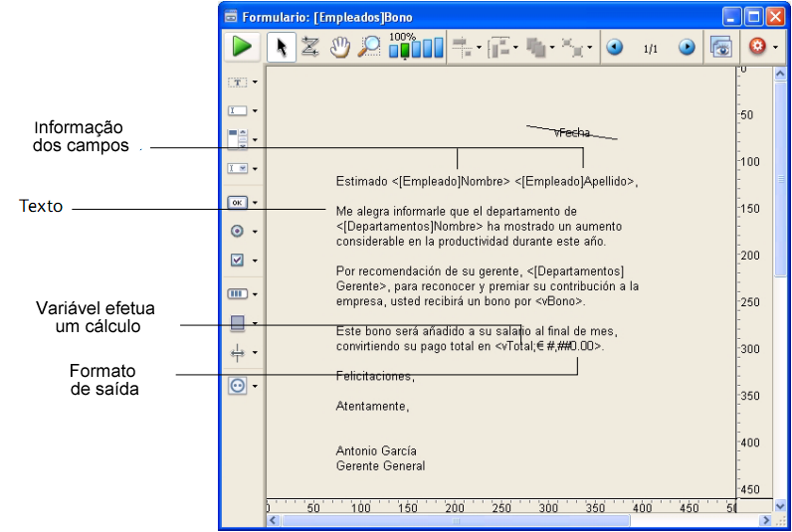Select the static text object tool
The image size is (792, 532).
tap(237, 83)
